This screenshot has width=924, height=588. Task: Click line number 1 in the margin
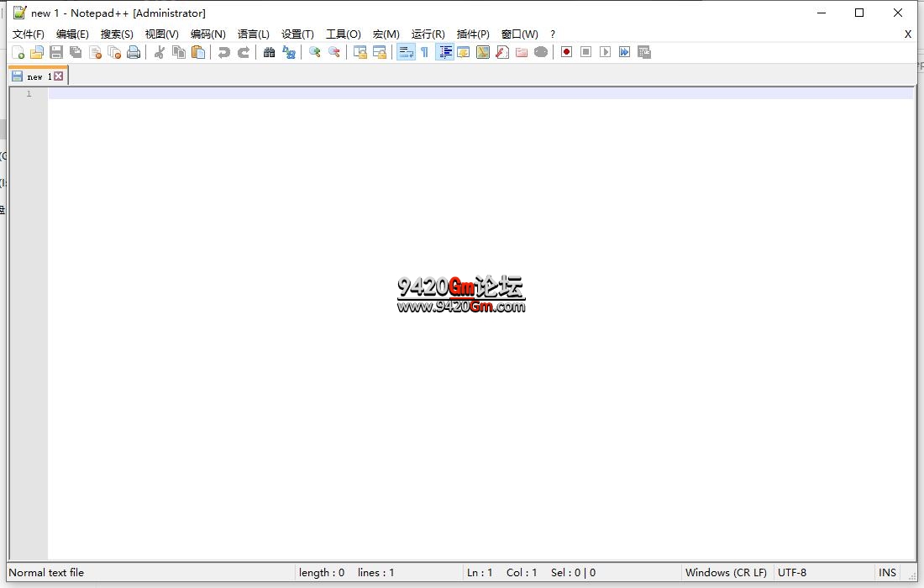click(29, 94)
